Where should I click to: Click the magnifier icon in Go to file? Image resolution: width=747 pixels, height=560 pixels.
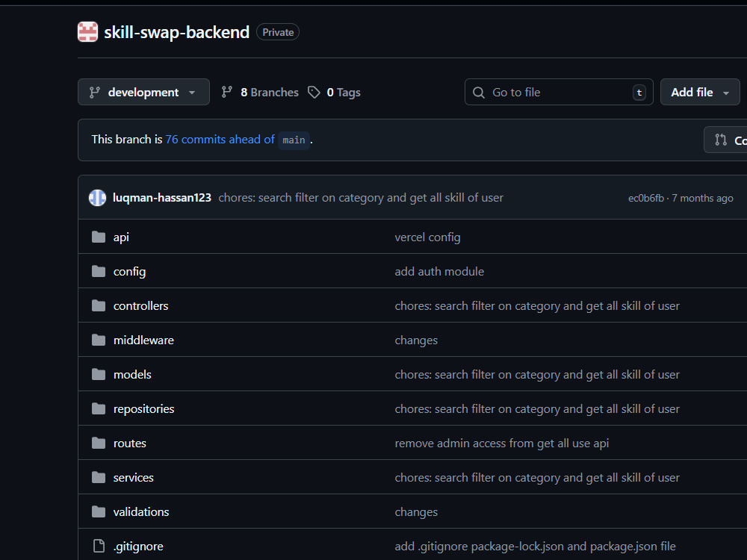tap(478, 93)
